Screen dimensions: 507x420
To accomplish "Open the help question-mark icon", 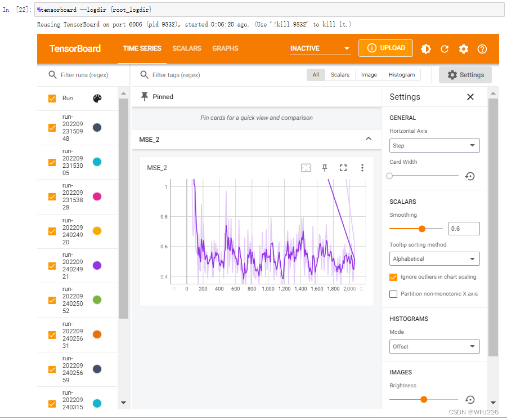I will click(x=482, y=49).
